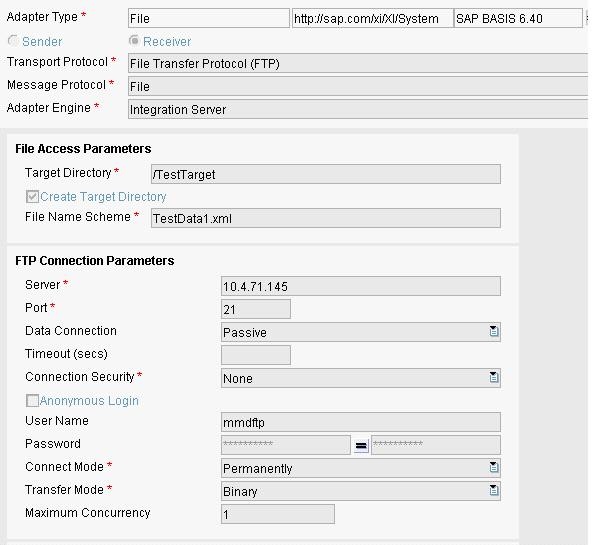The height and width of the screenshot is (545, 596).
Task: Click the equals icon between password fields
Action: coord(361,445)
